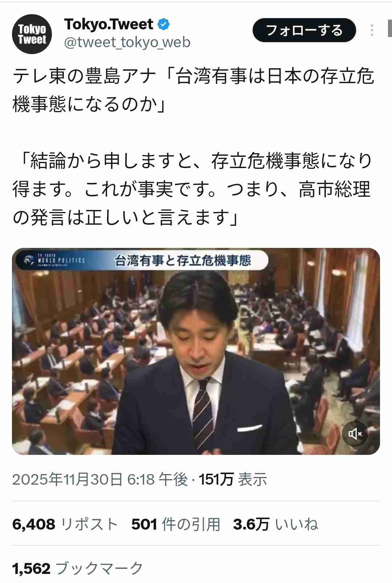Open the three-dot more options menu

point(372,30)
